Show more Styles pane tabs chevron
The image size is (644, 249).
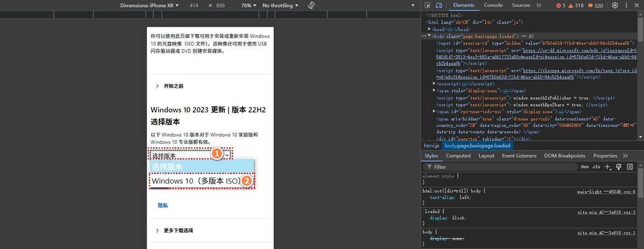(x=625, y=156)
